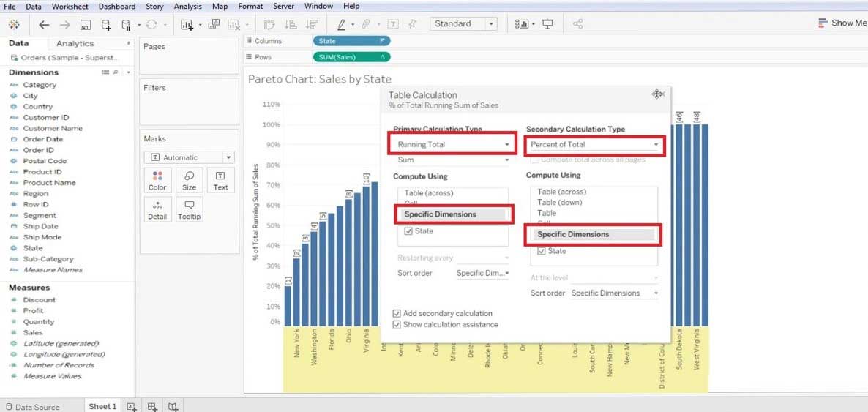Open the Analysis menu
This screenshot has height=412, width=868.
tap(187, 6)
